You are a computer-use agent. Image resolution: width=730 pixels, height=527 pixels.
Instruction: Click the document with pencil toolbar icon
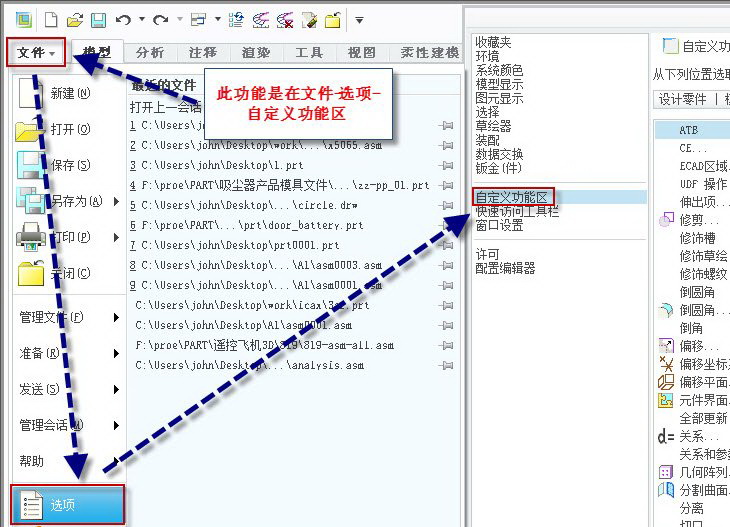pos(309,20)
